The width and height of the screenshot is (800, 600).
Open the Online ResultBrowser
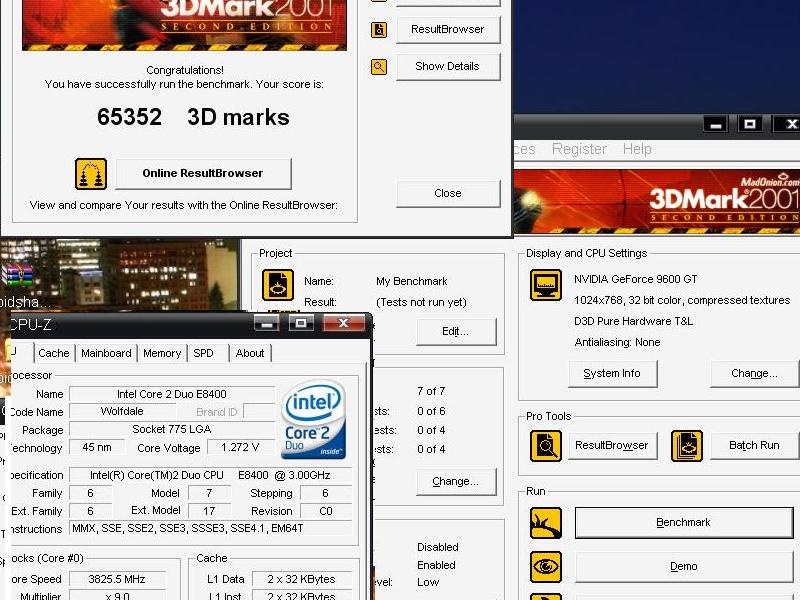coord(203,173)
